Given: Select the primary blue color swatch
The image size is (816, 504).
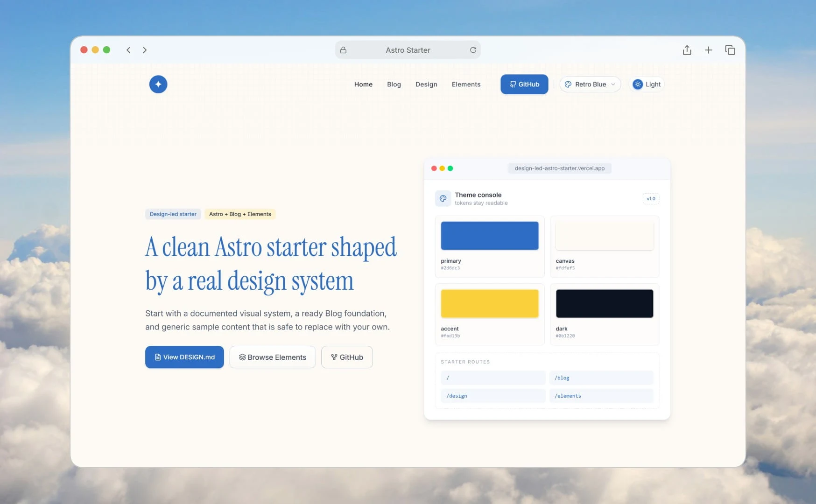Looking at the screenshot, I should (x=490, y=236).
